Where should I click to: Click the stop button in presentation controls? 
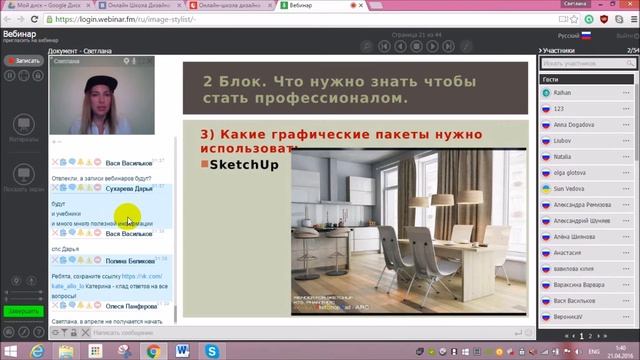[416, 47]
